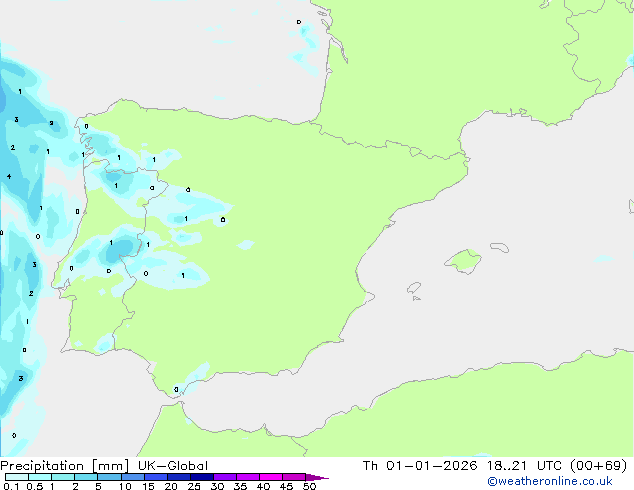Click Ibiza island outline on the map
The width and height of the screenshot is (634, 490).
[414, 288]
